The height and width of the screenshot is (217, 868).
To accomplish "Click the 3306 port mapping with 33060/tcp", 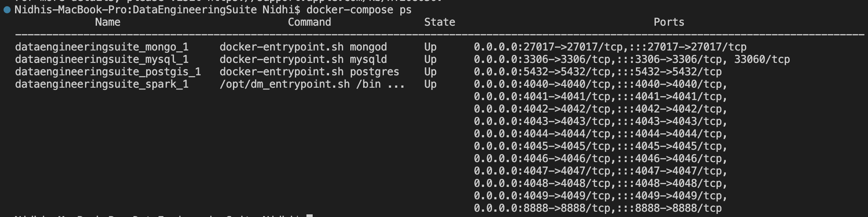I will (x=632, y=59).
